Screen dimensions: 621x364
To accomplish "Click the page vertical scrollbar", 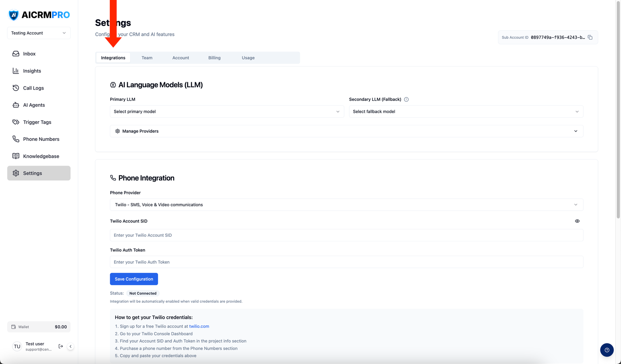I will tap(618, 110).
